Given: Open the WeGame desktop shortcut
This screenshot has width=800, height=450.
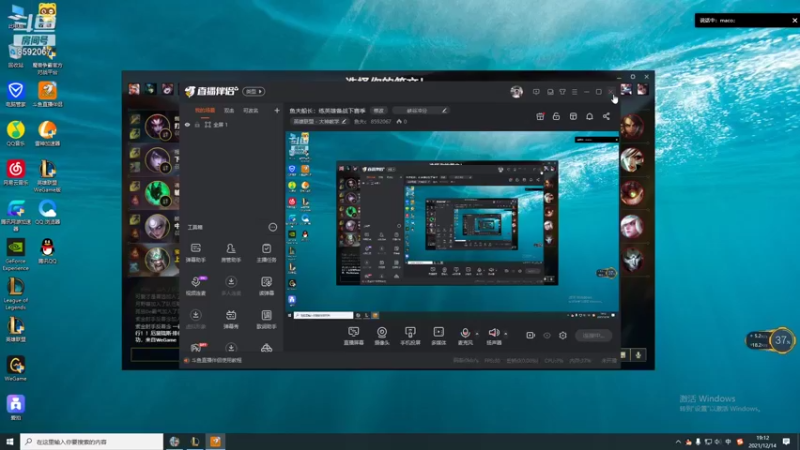Looking at the screenshot, I should pos(16,368).
